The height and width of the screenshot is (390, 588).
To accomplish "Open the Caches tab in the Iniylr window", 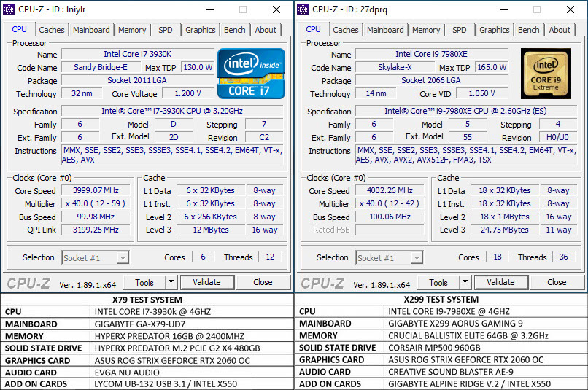I will pyautogui.click(x=52, y=30).
